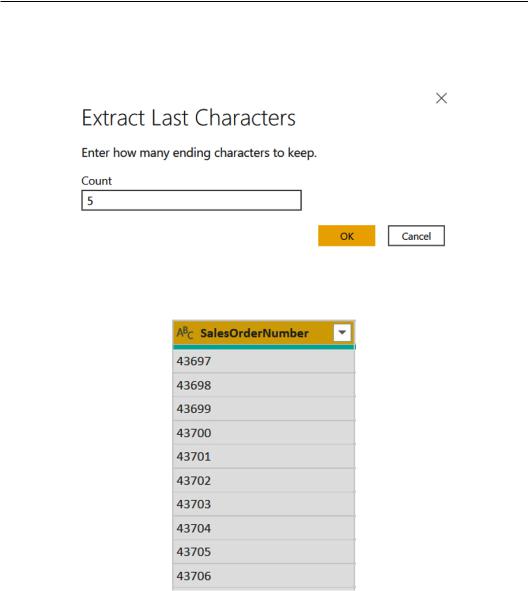Select the cell containing 43704
This screenshot has height=591, width=528.
264,528
